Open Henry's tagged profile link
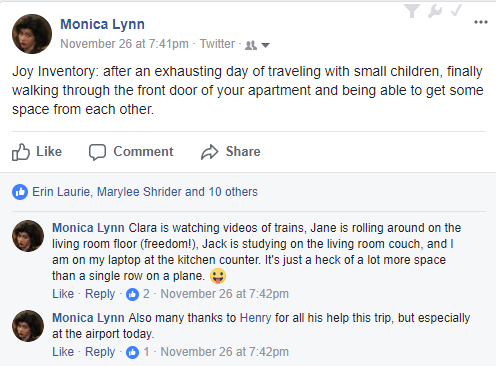 pos(256,318)
